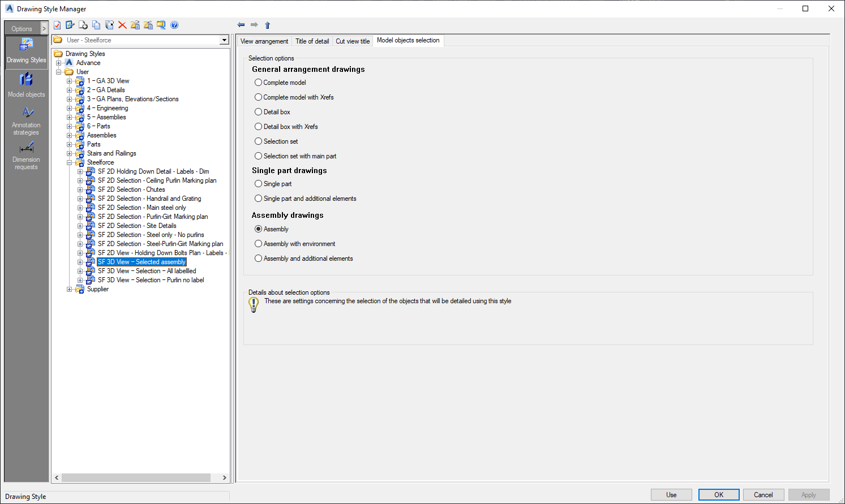Select the Complete model radio button
Viewport: 845px width, 504px height.
(258, 83)
